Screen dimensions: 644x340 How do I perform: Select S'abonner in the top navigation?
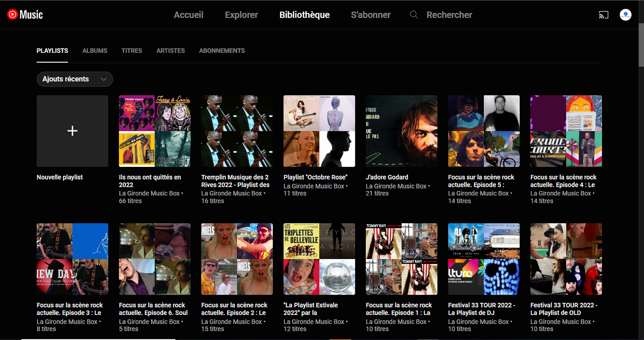tap(371, 15)
